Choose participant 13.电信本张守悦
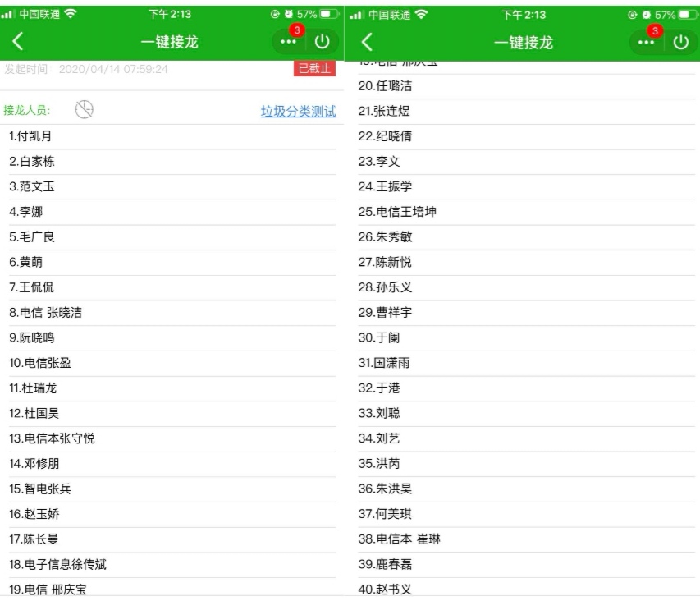The height and width of the screenshot is (601, 700). (52, 438)
